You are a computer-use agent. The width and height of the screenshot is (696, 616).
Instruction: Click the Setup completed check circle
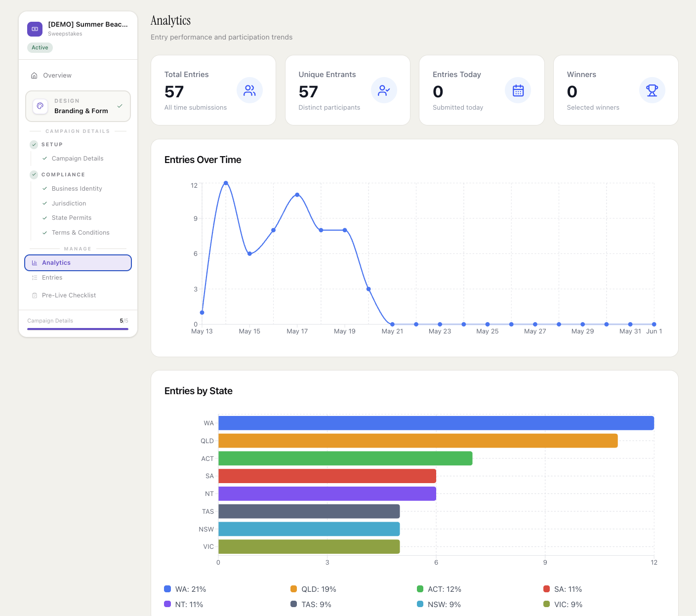point(34,145)
